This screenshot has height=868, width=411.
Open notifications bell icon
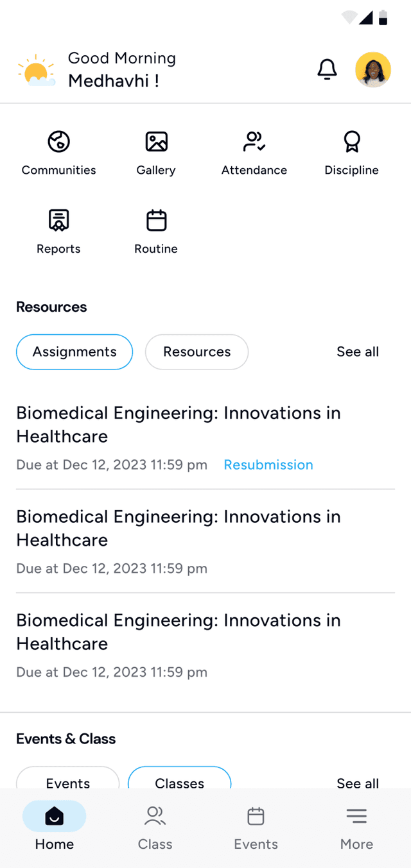(327, 69)
